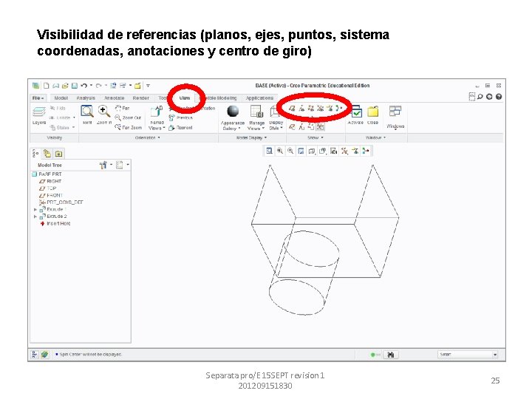This screenshot has width=532, height=399.
Task: Open Favorites navigator tab
Action: [58, 154]
